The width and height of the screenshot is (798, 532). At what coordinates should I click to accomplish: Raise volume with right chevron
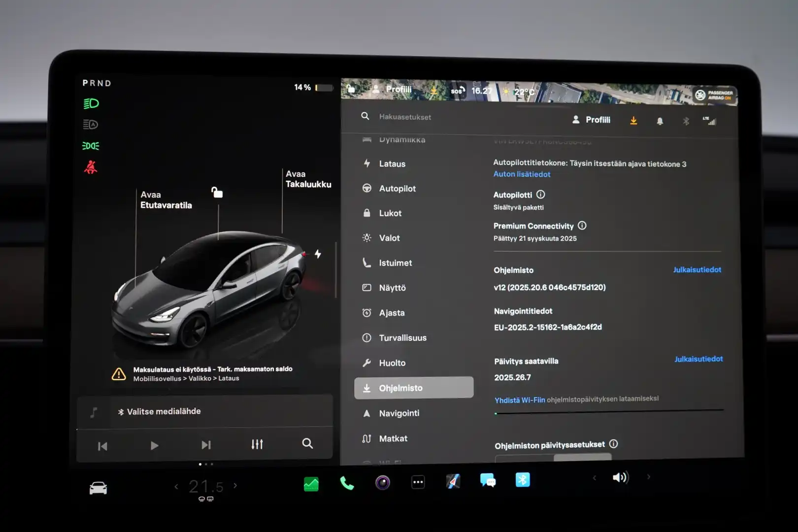click(648, 477)
